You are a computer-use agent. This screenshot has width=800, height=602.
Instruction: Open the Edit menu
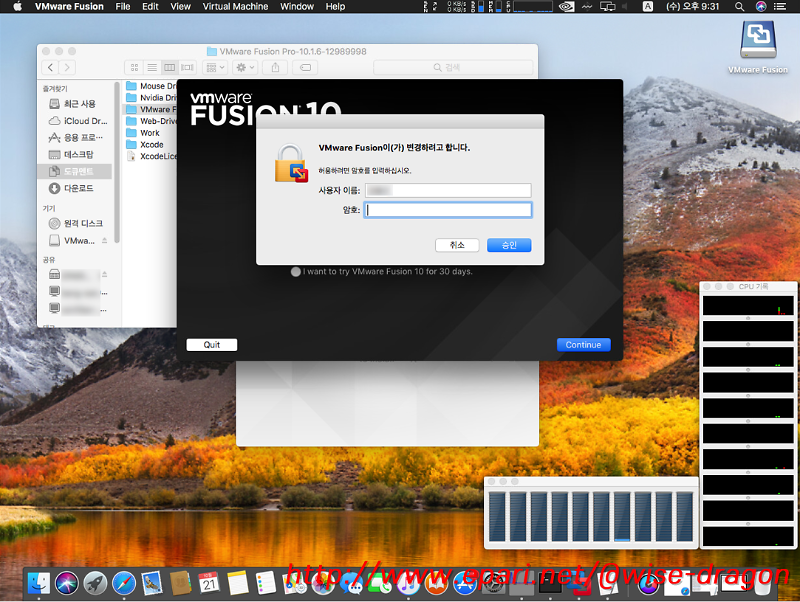[x=150, y=7]
